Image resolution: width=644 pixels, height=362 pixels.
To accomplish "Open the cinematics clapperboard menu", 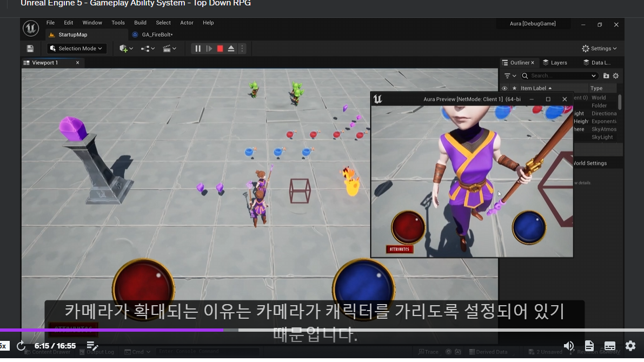I will point(167,49).
